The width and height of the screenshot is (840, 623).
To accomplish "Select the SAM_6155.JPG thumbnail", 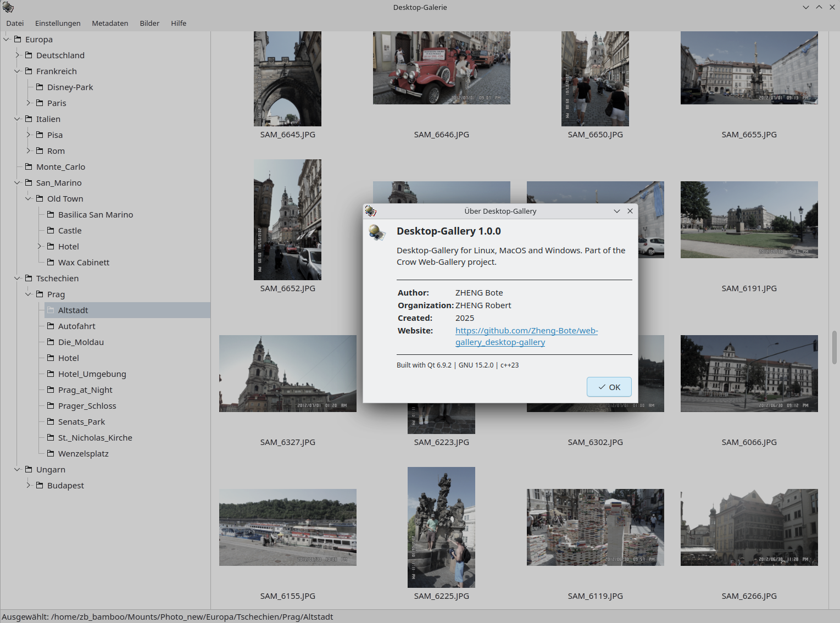I will (287, 527).
